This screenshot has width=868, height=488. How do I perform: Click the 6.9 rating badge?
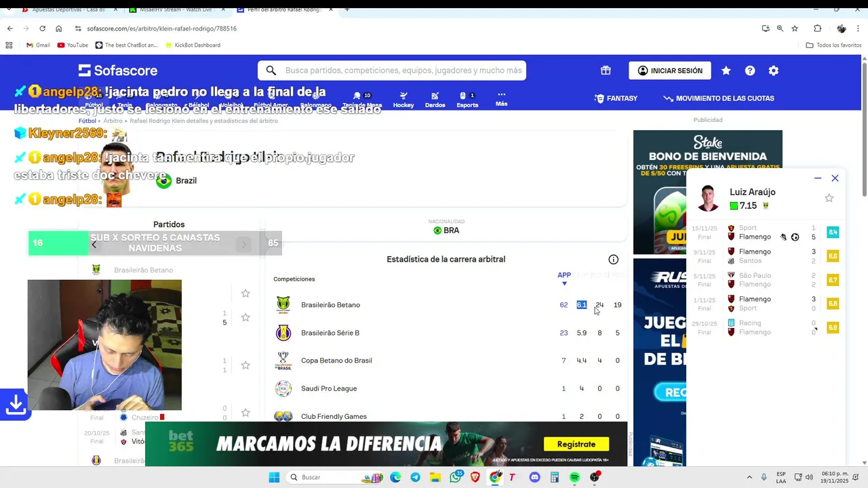click(833, 327)
